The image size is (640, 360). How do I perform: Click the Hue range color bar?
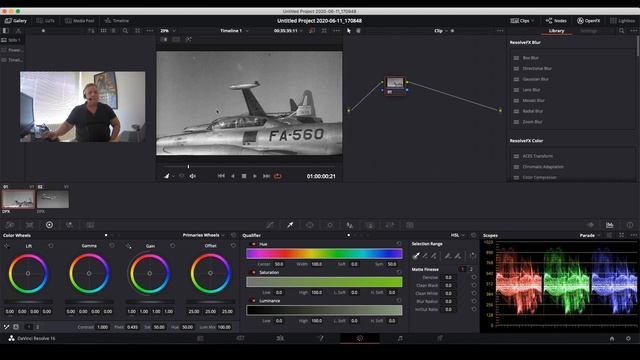click(324, 254)
